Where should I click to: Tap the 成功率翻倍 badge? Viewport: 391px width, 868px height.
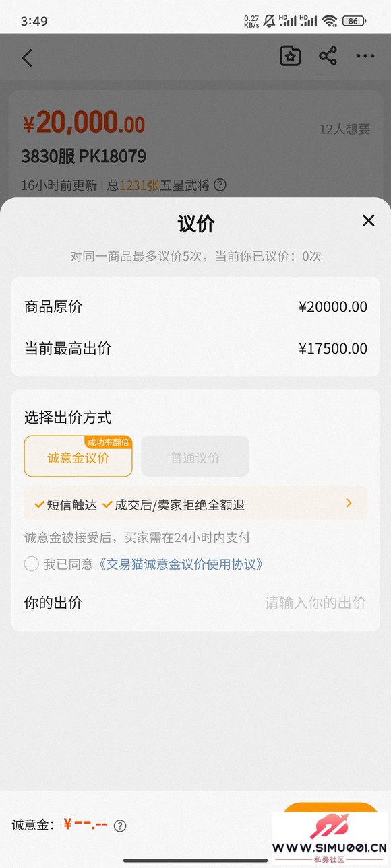108,442
